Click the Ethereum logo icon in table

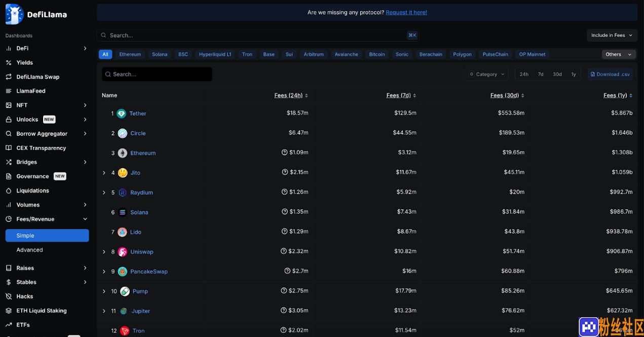click(x=123, y=153)
